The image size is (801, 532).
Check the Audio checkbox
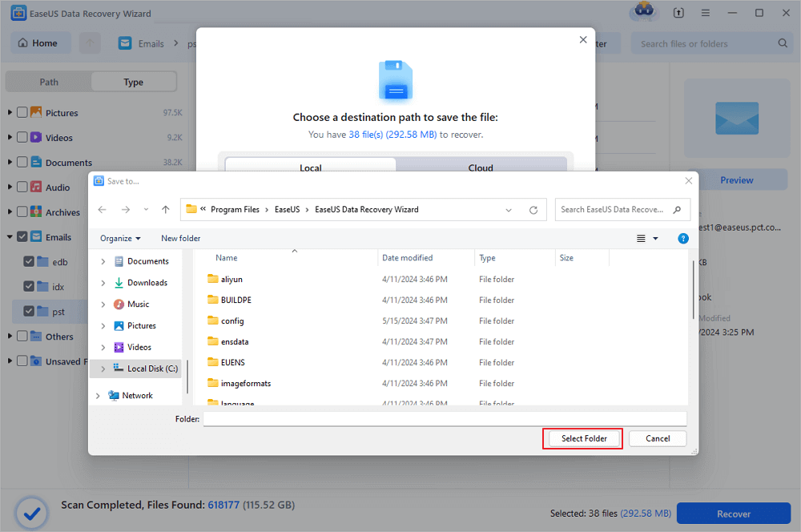coord(22,187)
